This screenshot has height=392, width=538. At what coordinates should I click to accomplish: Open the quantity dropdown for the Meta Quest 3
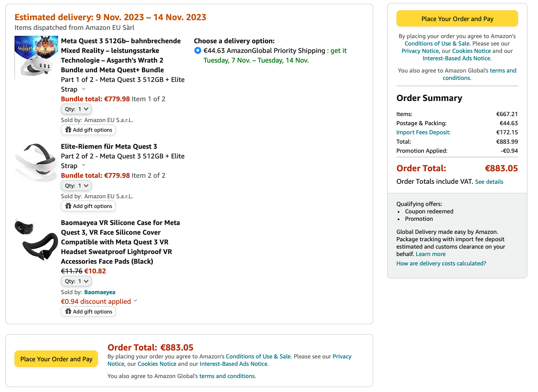click(76, 109)
